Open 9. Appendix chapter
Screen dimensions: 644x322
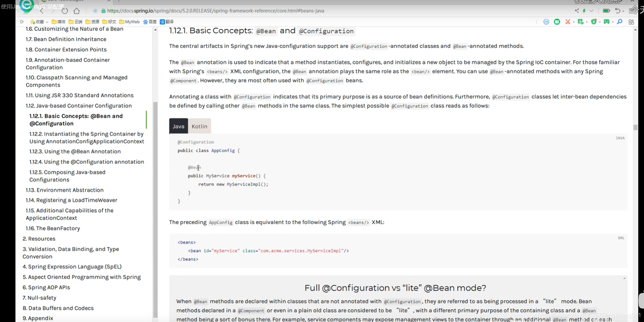[x=38, y=318]
